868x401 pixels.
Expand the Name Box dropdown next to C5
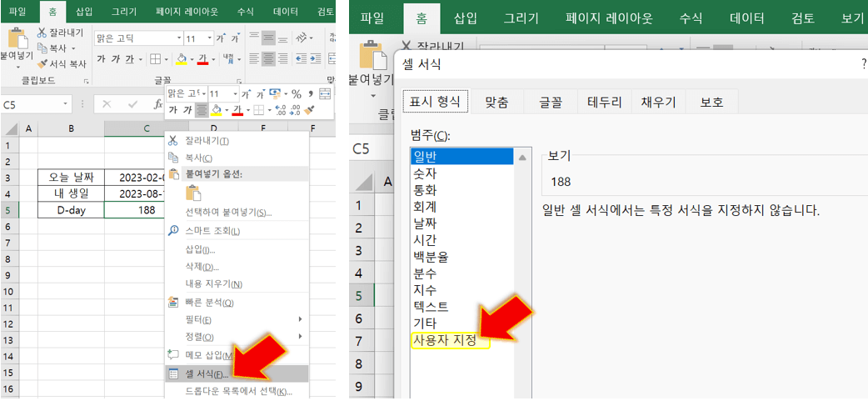(x=66, y=103)
